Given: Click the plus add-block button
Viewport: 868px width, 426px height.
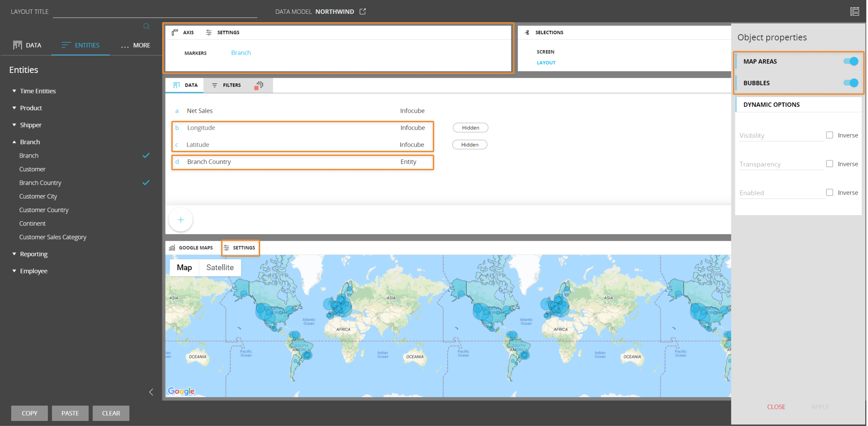Looking at the screenshot, I should click(x=180, y=220).
